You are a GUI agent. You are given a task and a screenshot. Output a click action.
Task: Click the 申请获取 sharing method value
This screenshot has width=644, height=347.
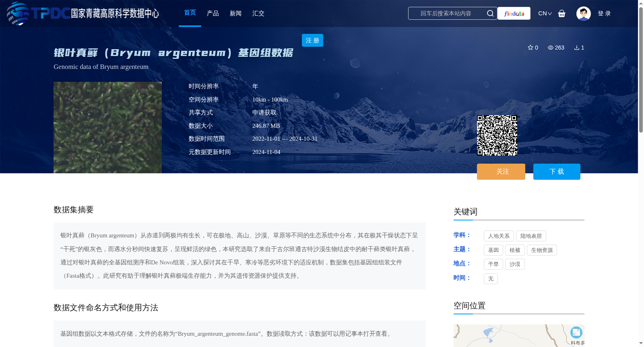coord(264,112)
